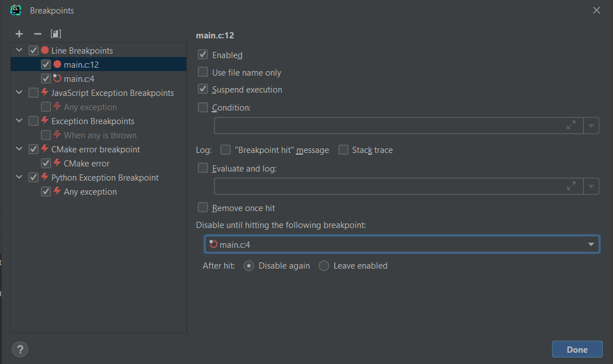The height and width of the screenshot is (364, 613).
Task: Click the help question mark icon
Action: [x=20, y=349]
